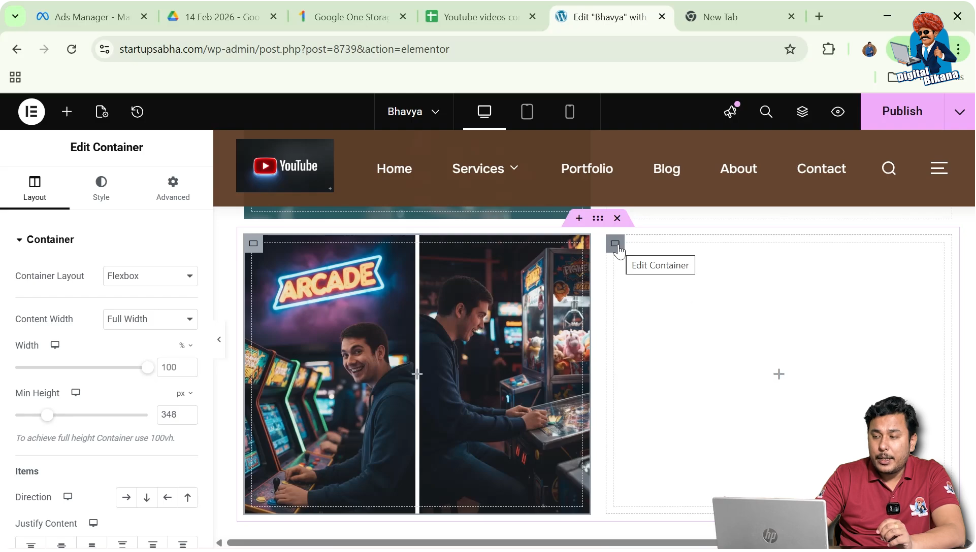Image resolution: width=976 pixels, height=552 pixels.
Task: Open the History clock icon
Action: 137,112
